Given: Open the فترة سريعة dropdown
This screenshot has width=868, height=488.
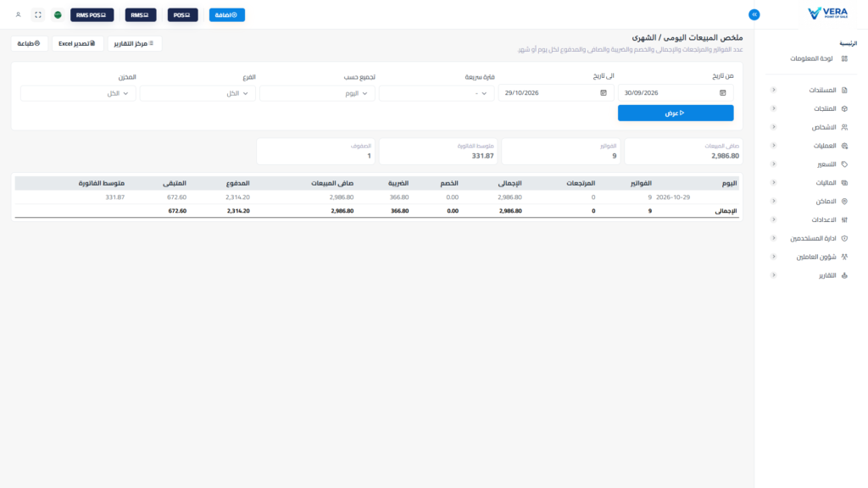Looking at the screenshot, I should (437, 93).
